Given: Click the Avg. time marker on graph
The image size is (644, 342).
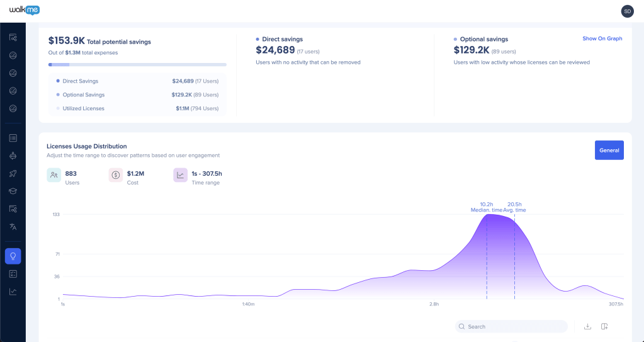Looking at the screenshot, I should coord(514,207).
